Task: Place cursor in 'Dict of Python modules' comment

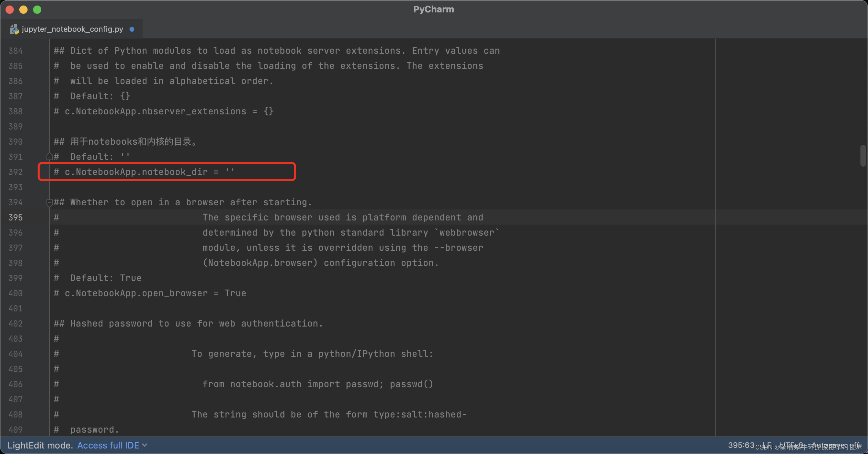Action: [x=277, y=51]
